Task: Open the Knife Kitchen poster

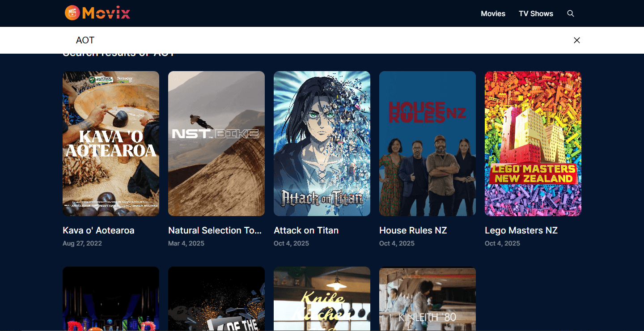Action: (322, 299)
